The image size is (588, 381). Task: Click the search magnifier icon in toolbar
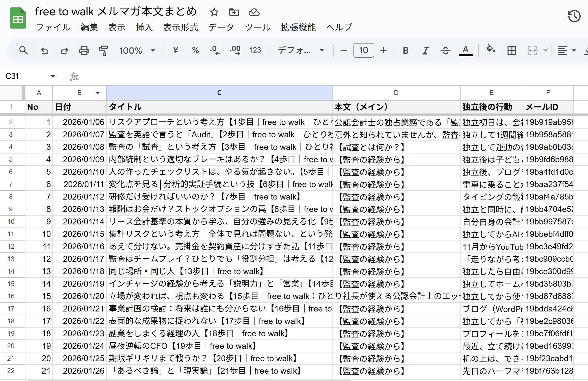(x=23, y=51)
